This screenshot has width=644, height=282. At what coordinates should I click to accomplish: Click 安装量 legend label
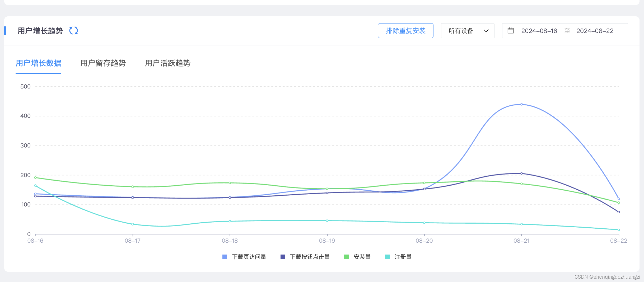(362, 257)
